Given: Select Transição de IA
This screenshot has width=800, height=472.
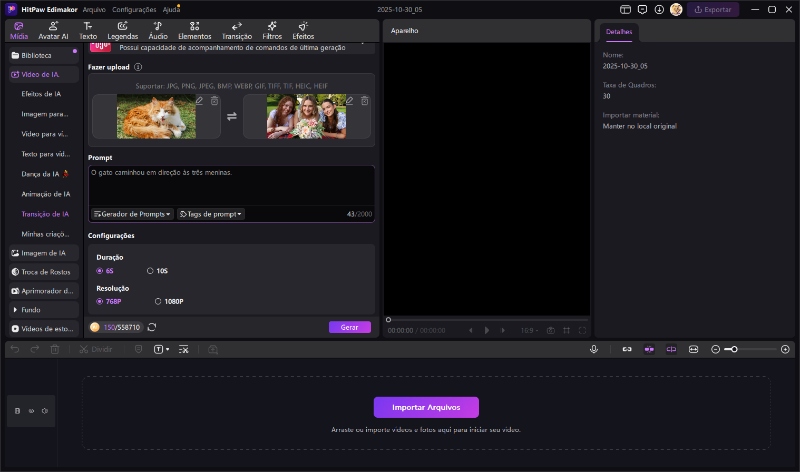Looking at the screenshot, I should click(x=45, y=214).
